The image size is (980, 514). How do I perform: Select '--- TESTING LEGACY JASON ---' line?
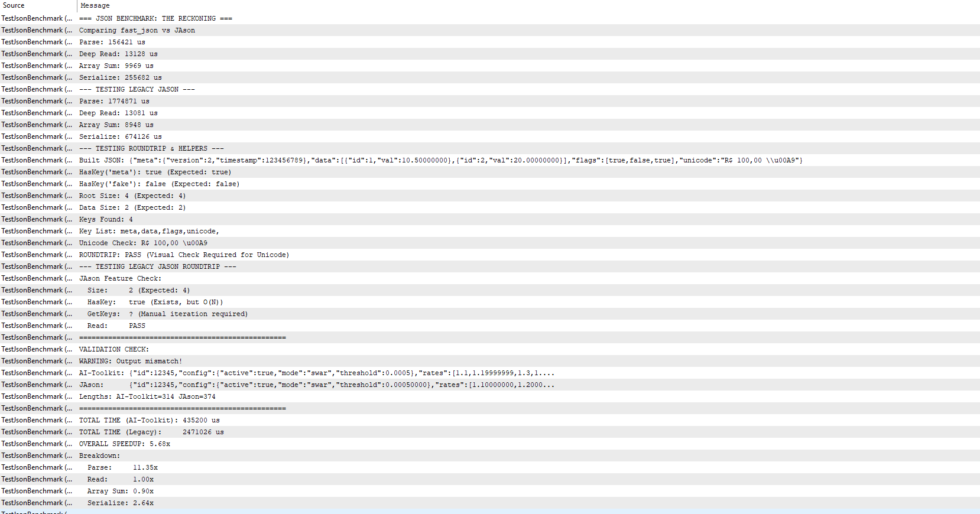click(490, 89)
